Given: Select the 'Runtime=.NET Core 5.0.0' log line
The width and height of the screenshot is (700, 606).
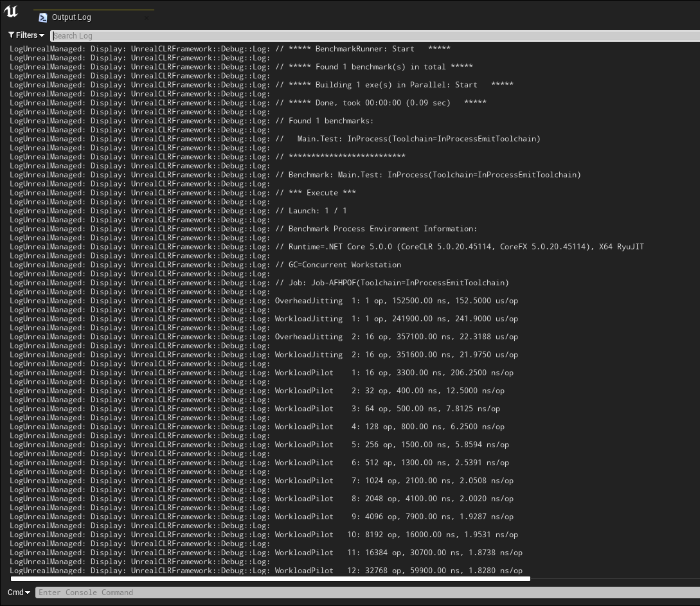Looking at the screenshot, I should tap(327, 247).
